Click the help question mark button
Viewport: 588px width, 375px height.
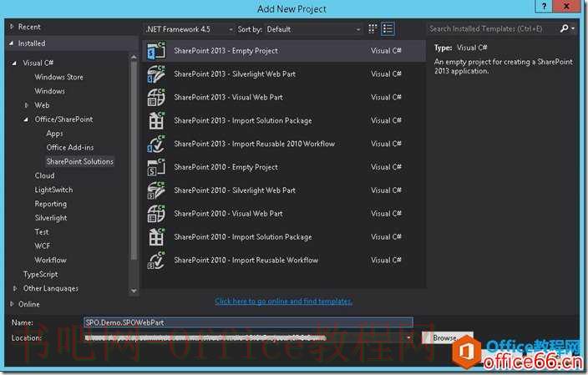pyautogui.click(x=545, y=7)
